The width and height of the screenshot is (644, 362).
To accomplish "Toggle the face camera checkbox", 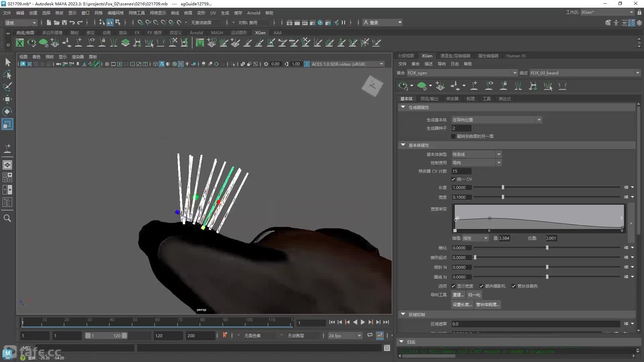I will click(481, 286).
